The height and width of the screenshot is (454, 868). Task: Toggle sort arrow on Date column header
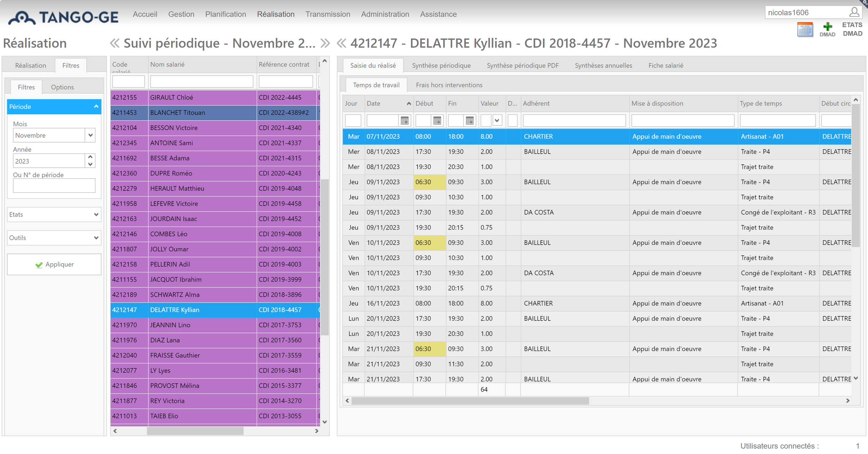409,104
